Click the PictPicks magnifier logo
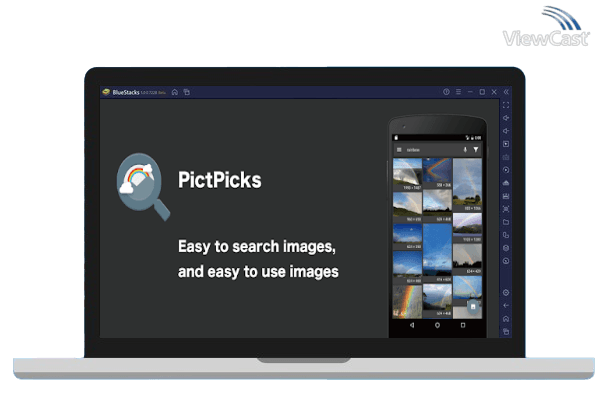602x414 pixels. click(143, 187)
